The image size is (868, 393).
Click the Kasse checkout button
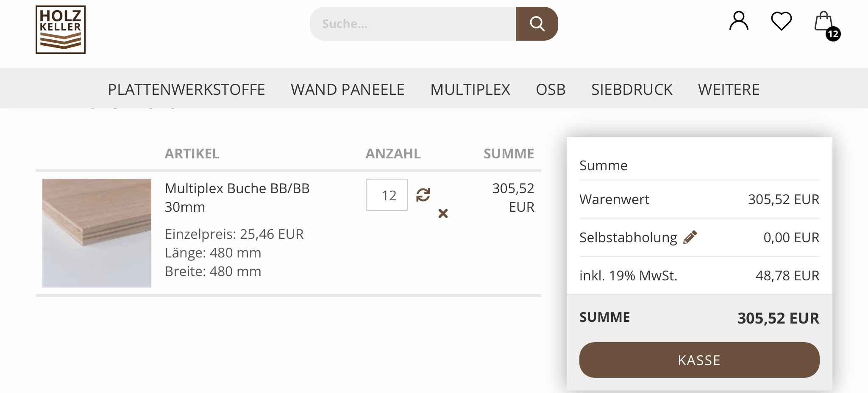(699, 360)
